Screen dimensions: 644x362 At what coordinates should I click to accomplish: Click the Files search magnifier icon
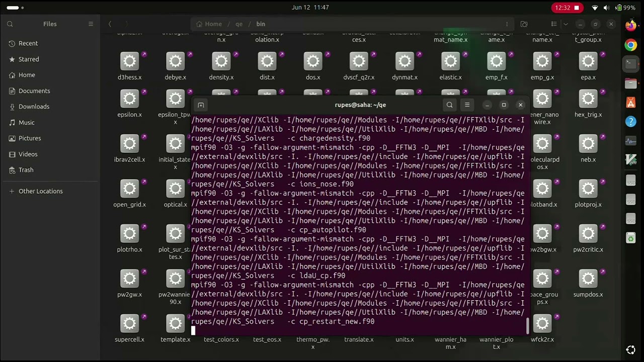10,24
